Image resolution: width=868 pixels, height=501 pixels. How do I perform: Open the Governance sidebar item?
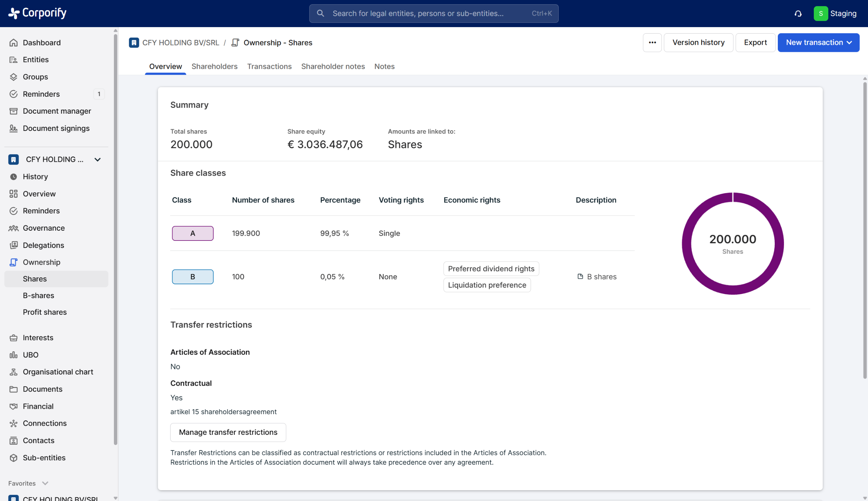click(x=44, y=228)
